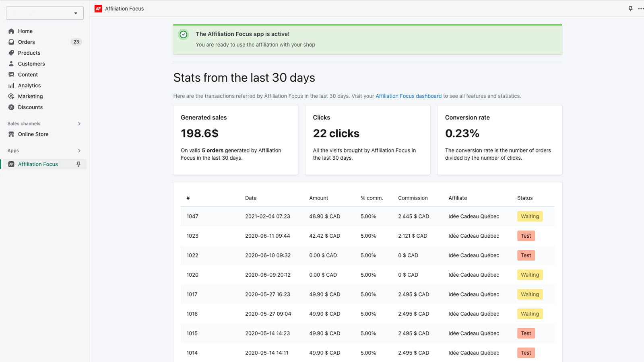Click the Discounts badge icon
The height and width of the screenshot is (362, 644).
tap(11, 107)
